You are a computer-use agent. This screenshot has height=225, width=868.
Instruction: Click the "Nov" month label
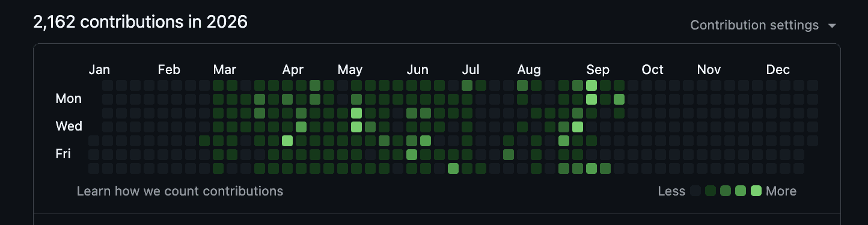click(709, 70)
